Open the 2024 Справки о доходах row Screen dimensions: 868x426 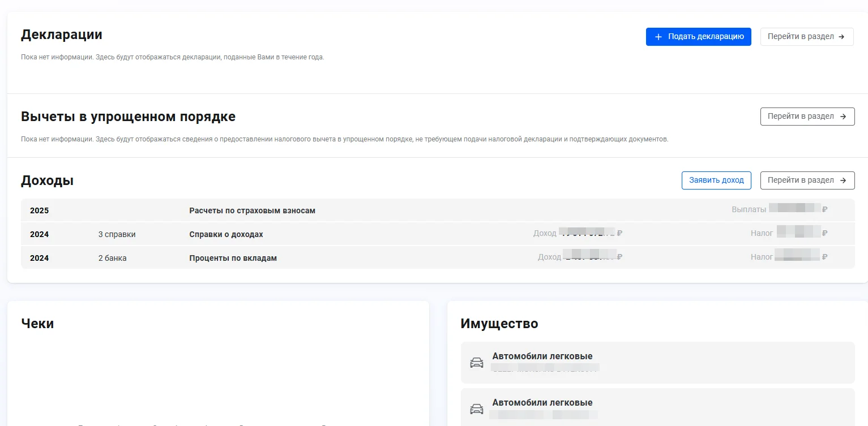[x=226, y=234]
